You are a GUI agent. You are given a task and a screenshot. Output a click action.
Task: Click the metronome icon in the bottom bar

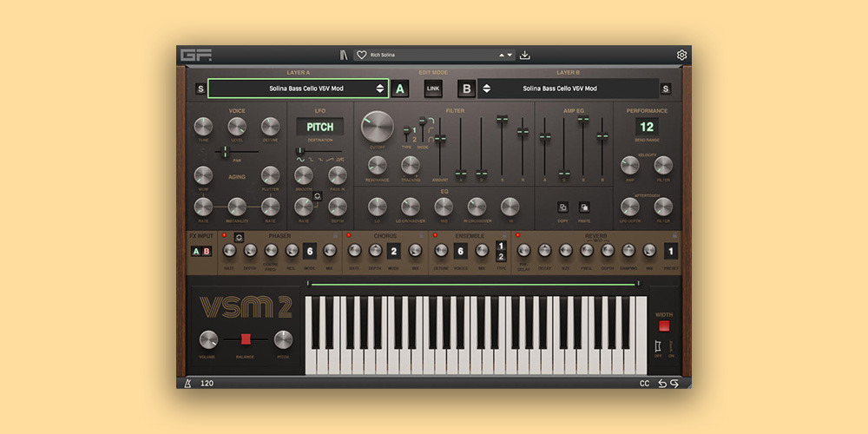[187, 383]
